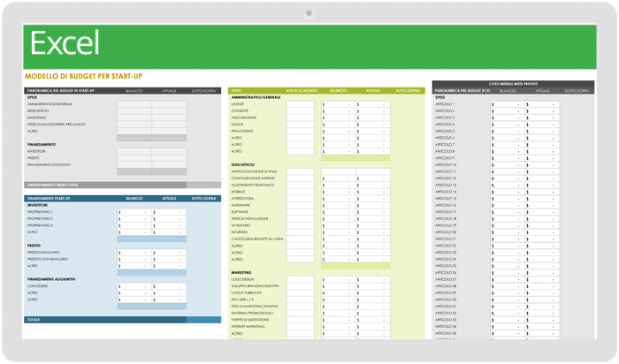Select the Bilancio cell for Articolo 30

pos(508,300)
